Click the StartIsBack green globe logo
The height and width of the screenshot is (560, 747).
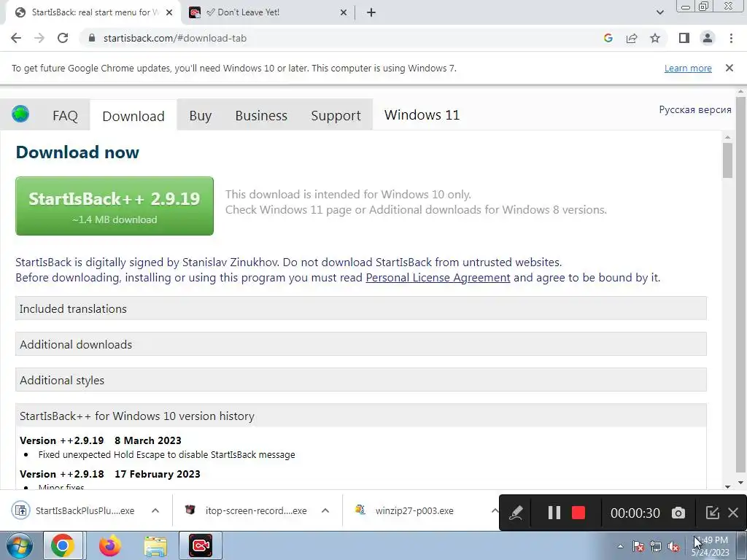point(20,114)
